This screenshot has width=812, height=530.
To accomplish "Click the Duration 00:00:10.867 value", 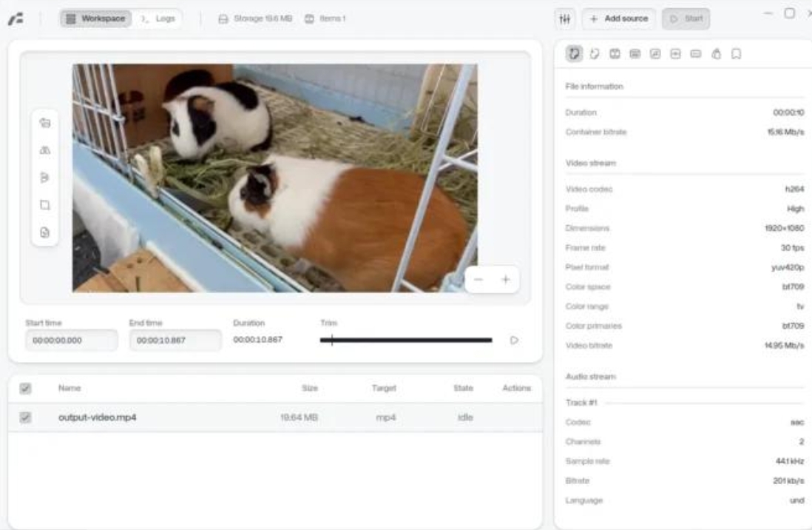I will tap(258, 340).
